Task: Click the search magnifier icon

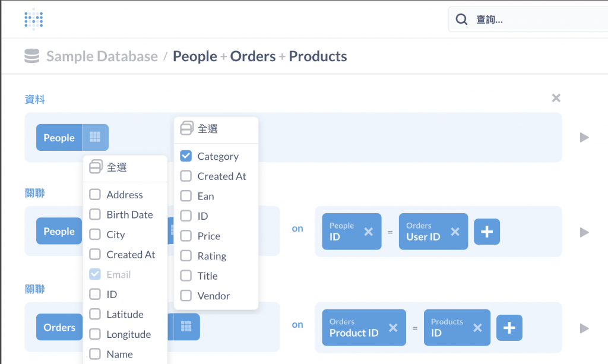Action: [x=462, y=20]
